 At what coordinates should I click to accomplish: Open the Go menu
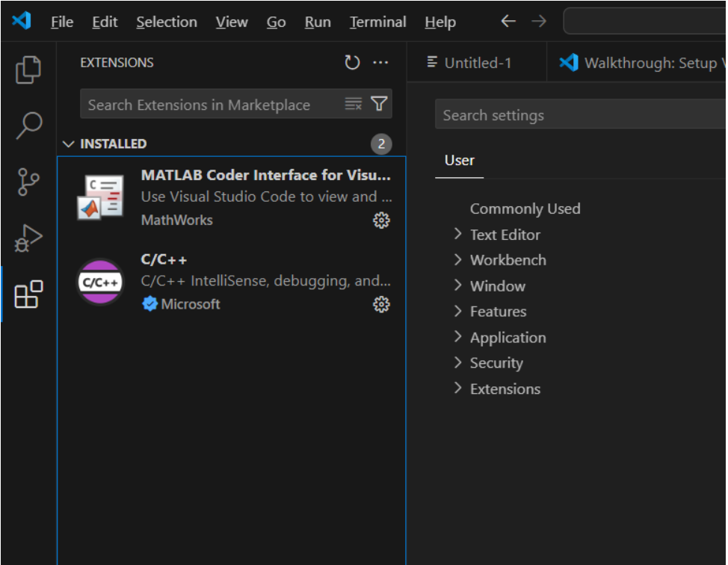tap(277, 22)
